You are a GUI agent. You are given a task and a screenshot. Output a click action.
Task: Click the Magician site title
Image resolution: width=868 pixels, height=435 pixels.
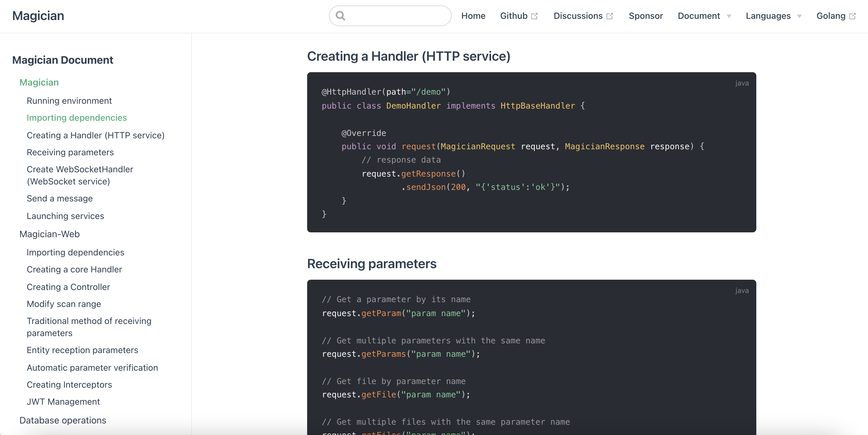(38, 16)
